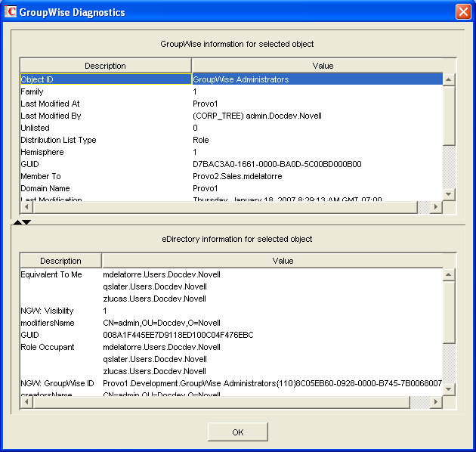Select the GroupWise Administrators value cell
This screenshot has height=452, width=476.
click(x=317, y=79)
